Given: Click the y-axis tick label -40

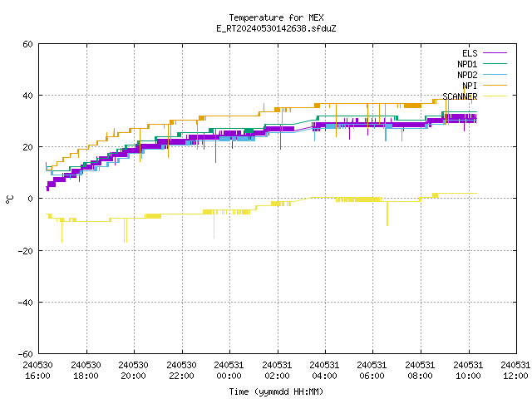Looking at the screenshot, I should 26,303.
